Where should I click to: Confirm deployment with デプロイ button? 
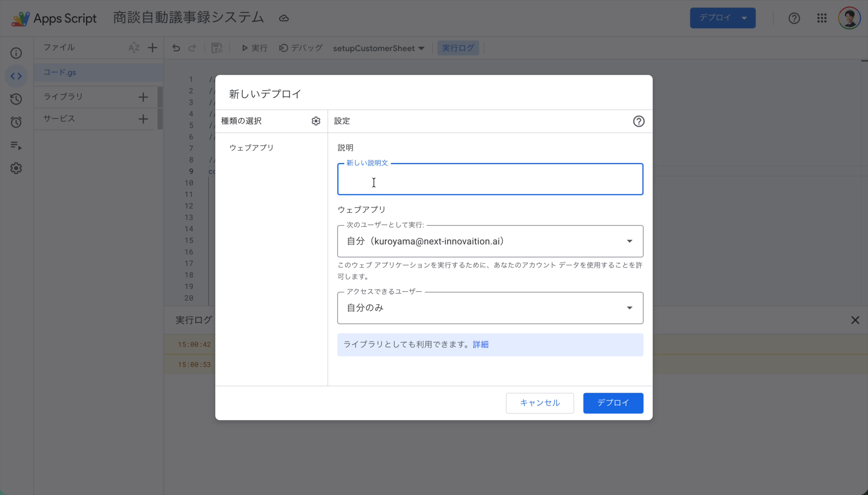coord(613,403)
